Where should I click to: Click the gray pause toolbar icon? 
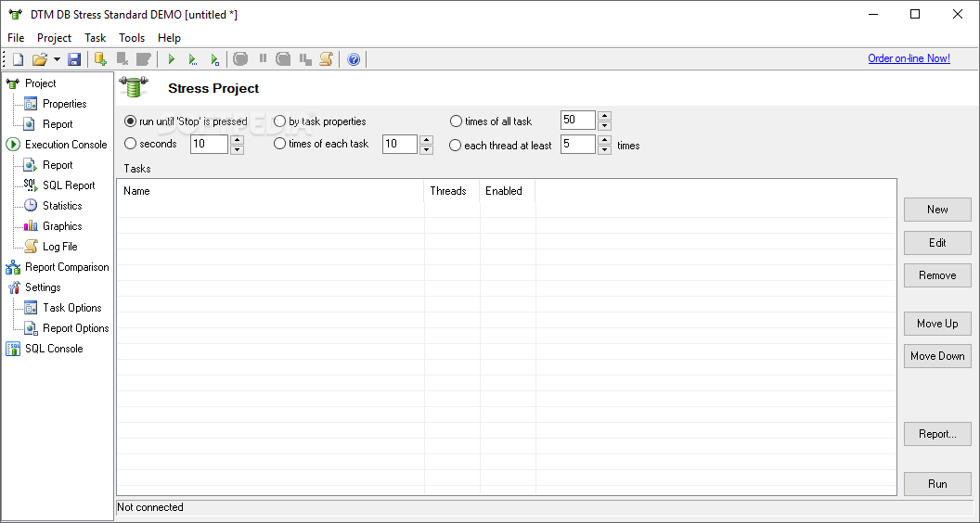pos(263,58)
